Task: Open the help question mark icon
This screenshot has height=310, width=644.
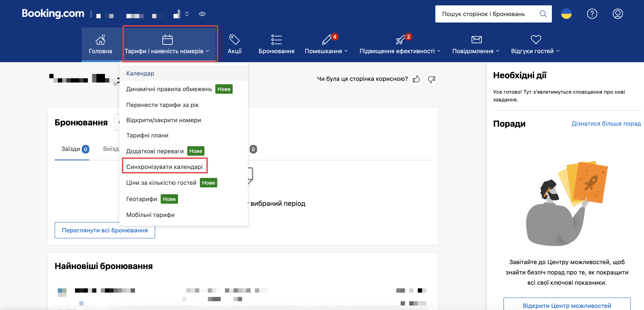Action: (592, 14)
